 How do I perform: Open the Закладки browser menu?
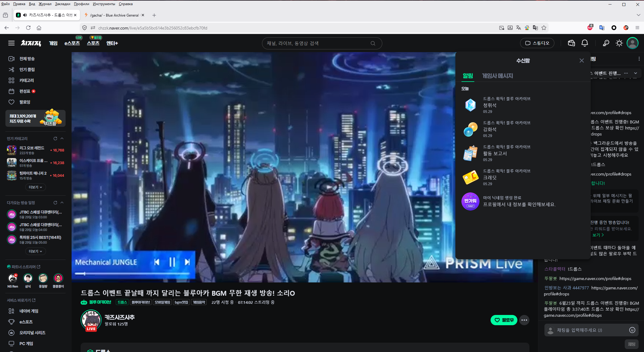coord(63,4)
